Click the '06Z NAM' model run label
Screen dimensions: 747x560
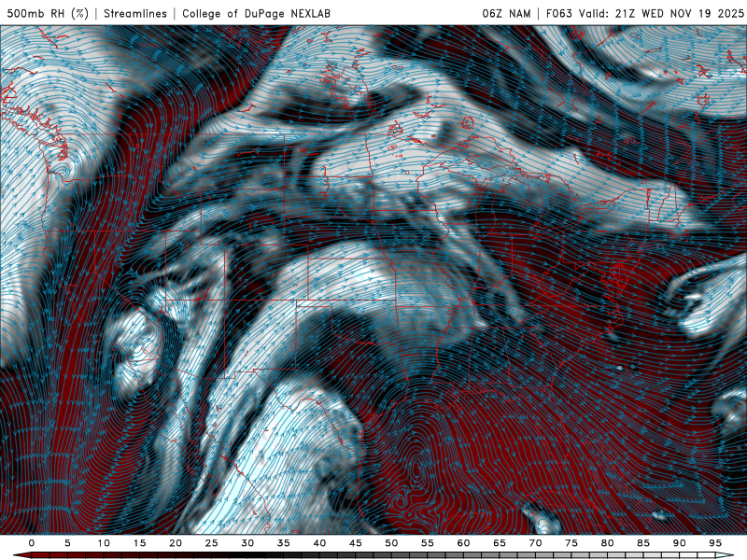506,13
